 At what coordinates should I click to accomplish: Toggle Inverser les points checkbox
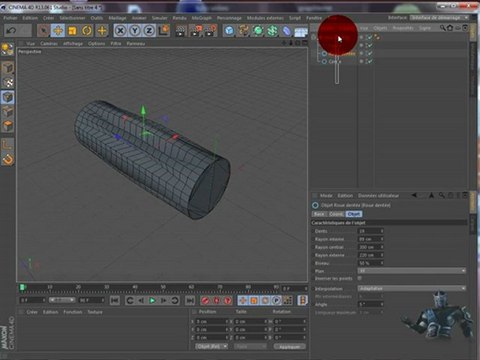360,278
